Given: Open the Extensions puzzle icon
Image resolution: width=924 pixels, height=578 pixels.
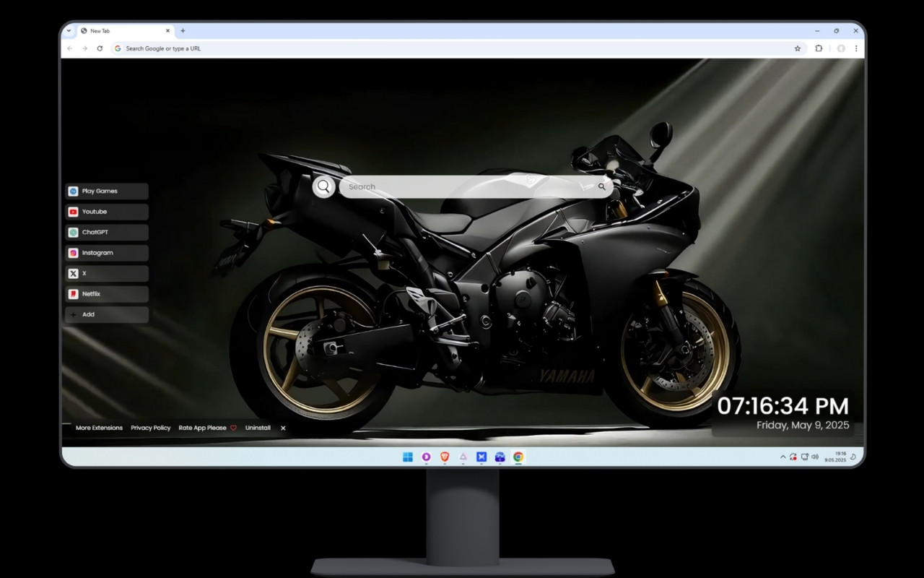Looking at the screenshot, I should tap(819, 48).
